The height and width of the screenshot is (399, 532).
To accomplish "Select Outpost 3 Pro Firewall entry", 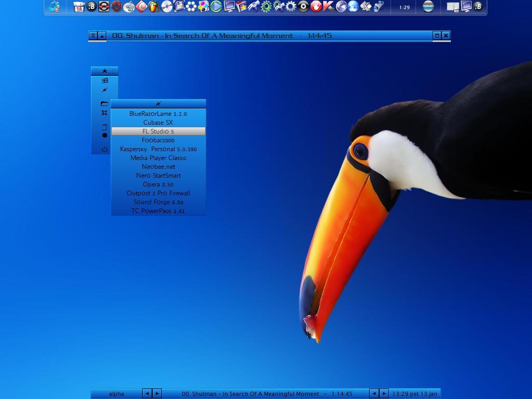I will 158,193.
